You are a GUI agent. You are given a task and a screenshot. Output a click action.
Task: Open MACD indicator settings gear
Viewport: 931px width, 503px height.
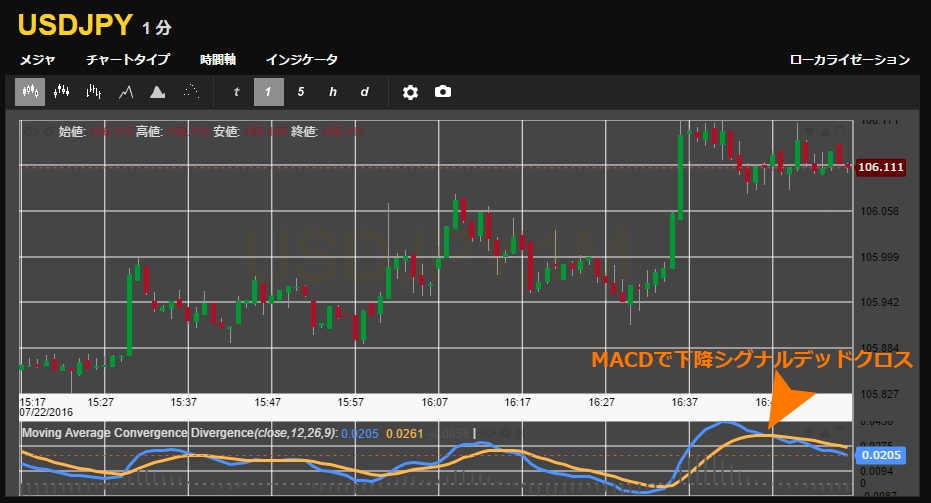(x=505, y=434)
